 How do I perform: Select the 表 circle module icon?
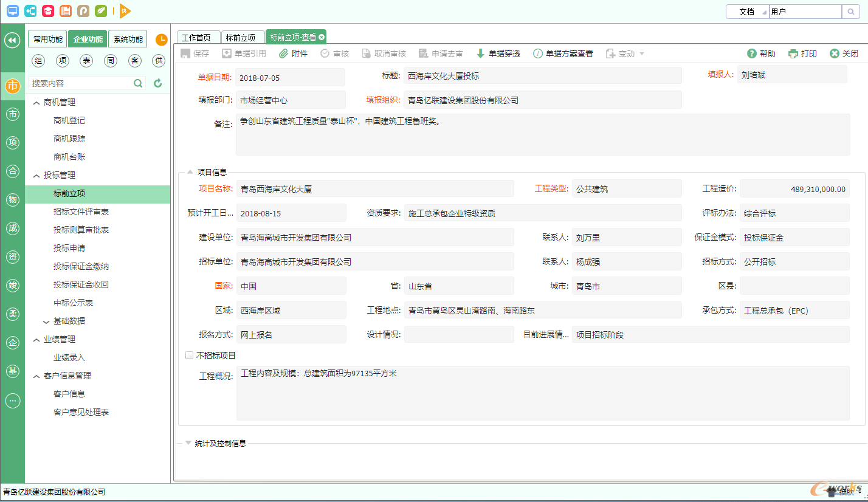tap(86, 60)
